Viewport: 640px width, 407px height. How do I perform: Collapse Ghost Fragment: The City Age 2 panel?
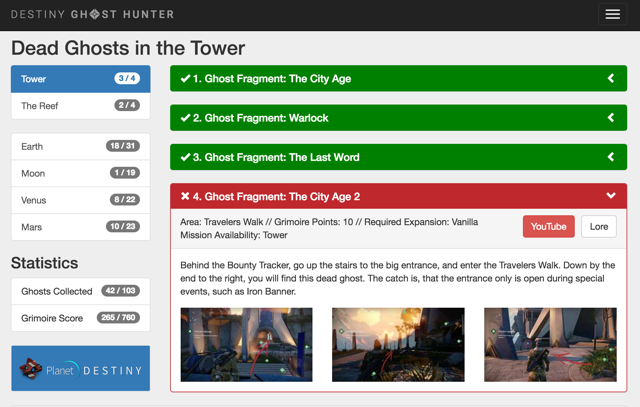click(x=398, y=196)
